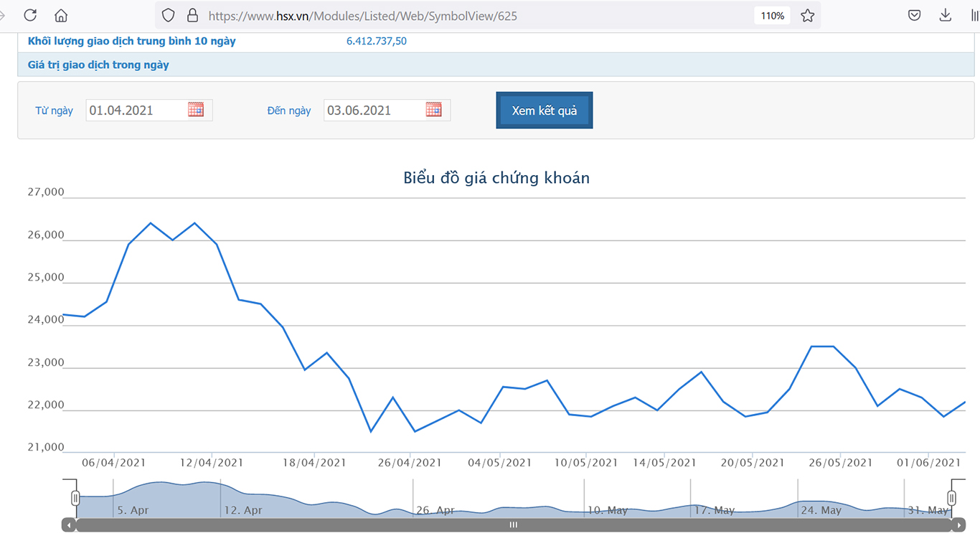Go to the browser home page

pos(61,15)
